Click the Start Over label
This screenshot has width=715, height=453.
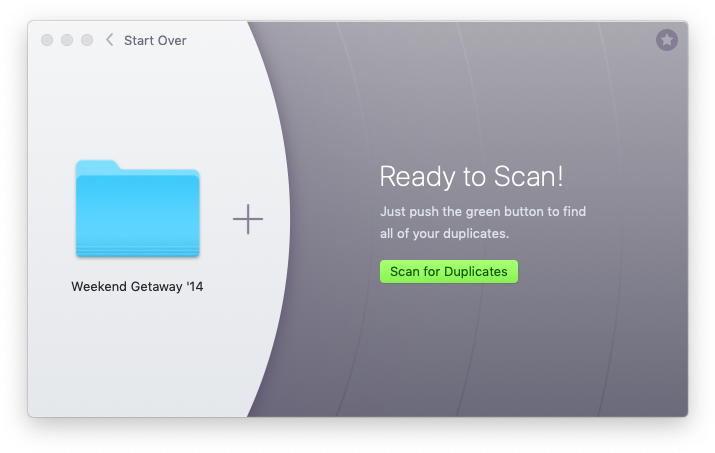pos(155,40)
